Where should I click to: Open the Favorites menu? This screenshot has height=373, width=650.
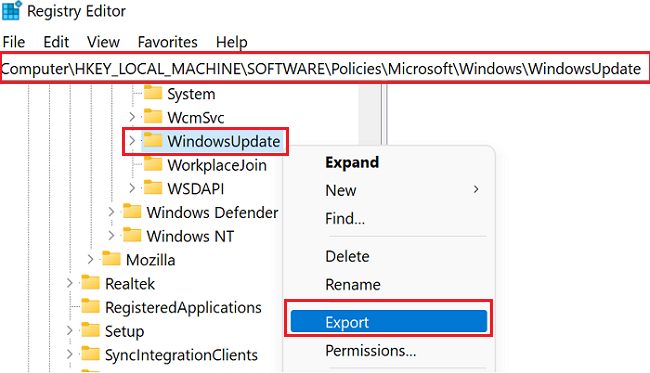click(167, 42)
